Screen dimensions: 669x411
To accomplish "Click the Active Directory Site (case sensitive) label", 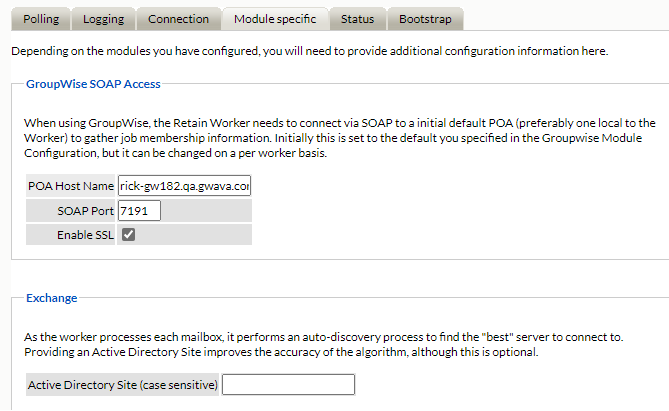I will click(x=122, y=385).
